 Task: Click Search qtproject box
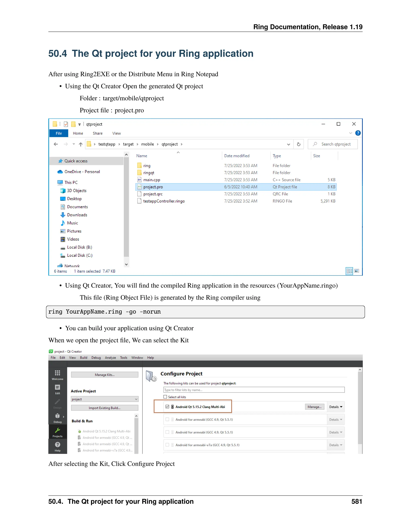point(333,144)
